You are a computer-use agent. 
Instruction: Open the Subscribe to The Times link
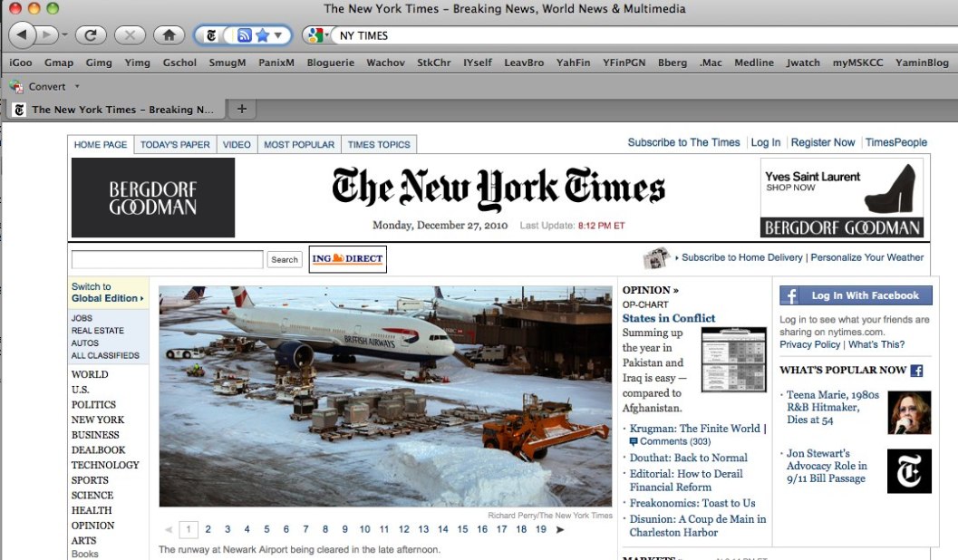pos(683,142)
